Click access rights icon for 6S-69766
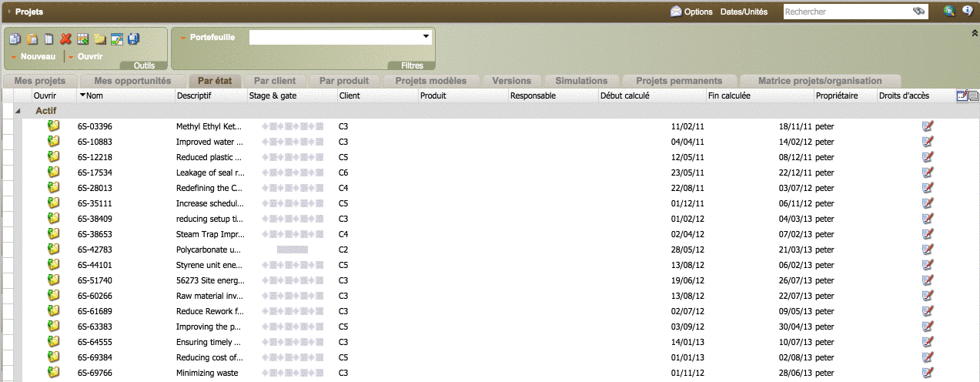The width and height of the screenshot is (980, 382). 928,373
